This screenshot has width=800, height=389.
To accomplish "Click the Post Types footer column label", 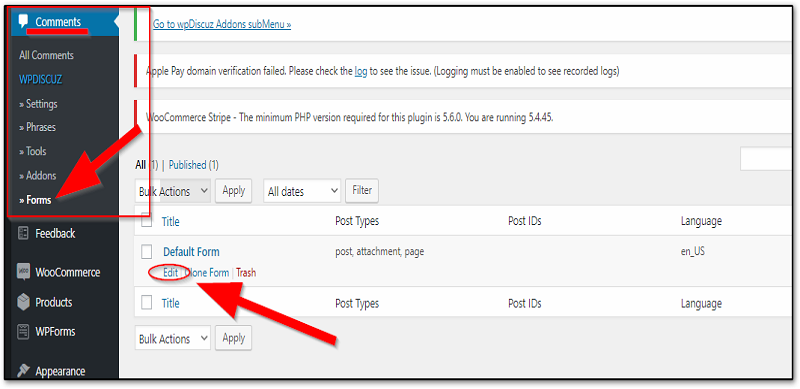I will pyautogui.click(x=357, y=303).
